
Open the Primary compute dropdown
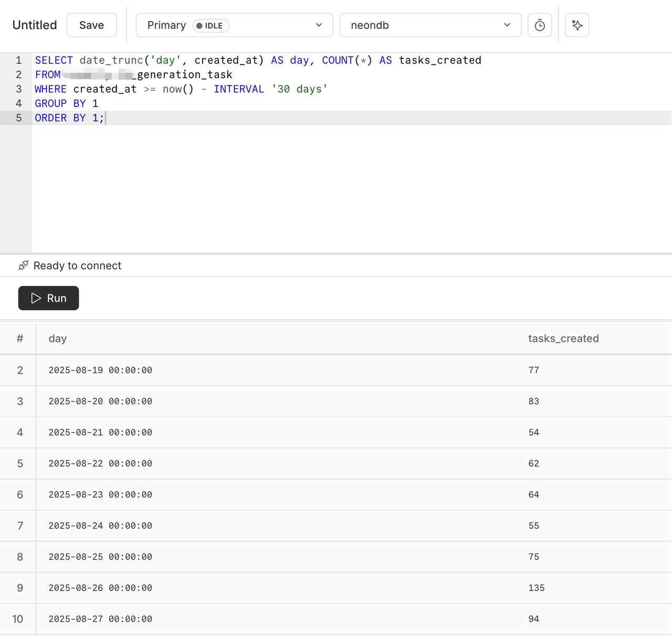234,25
